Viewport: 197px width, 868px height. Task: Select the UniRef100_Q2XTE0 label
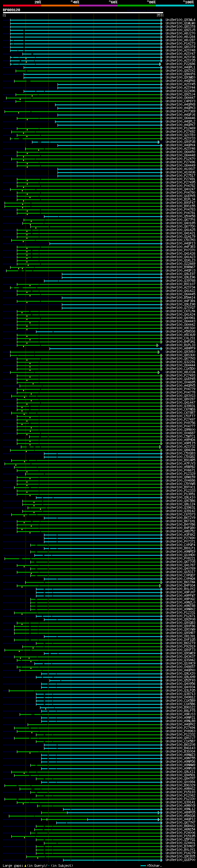pyautogui.click(x=180, y=135)
